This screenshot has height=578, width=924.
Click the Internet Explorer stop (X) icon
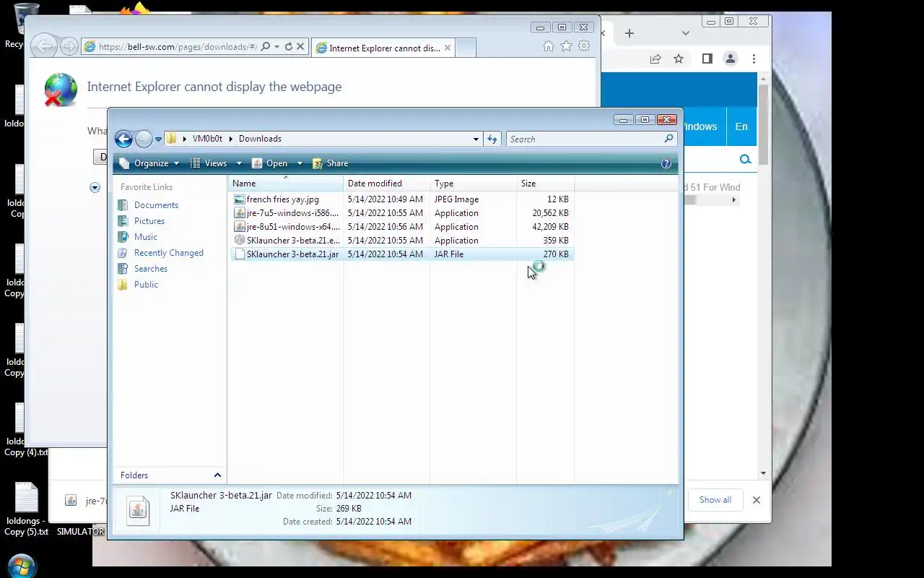(x=301, y=47)
